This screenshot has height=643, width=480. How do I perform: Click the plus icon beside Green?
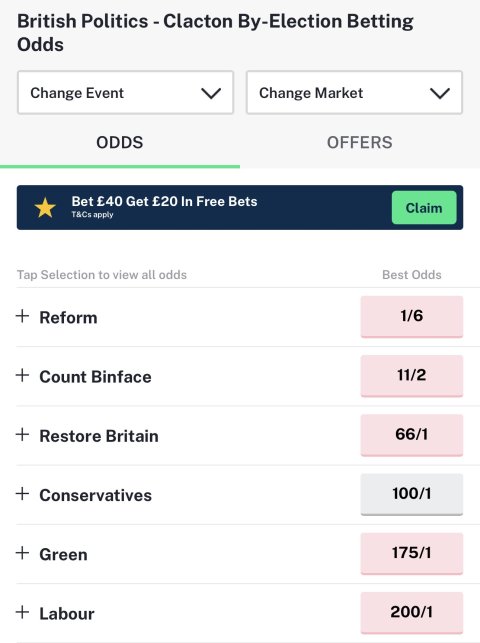(22, 553)
